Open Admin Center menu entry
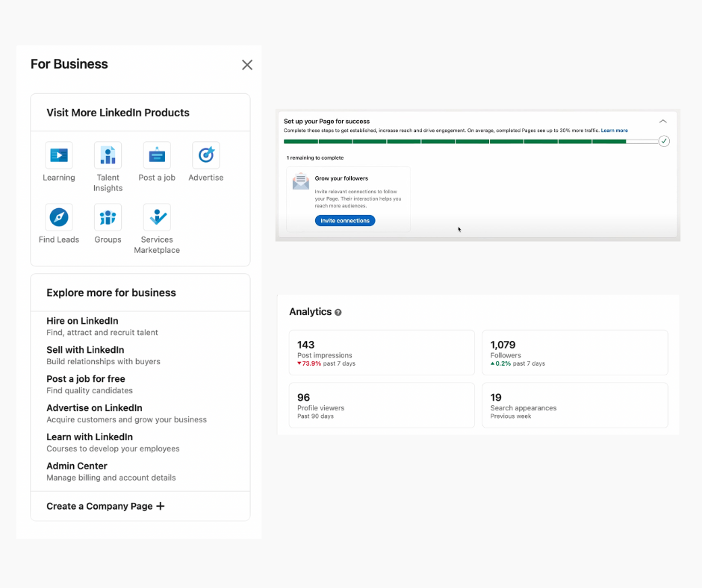 click(77, 466)
